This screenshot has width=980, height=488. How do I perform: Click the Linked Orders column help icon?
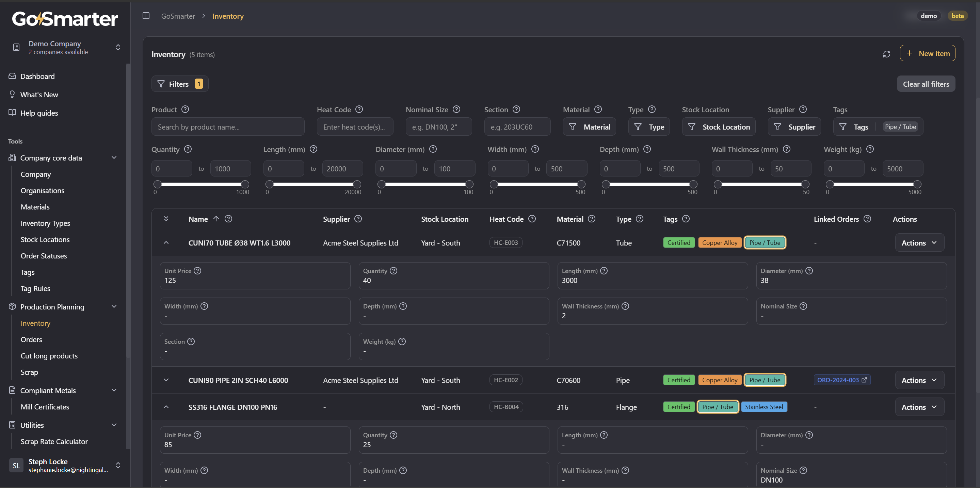(867, 219)
